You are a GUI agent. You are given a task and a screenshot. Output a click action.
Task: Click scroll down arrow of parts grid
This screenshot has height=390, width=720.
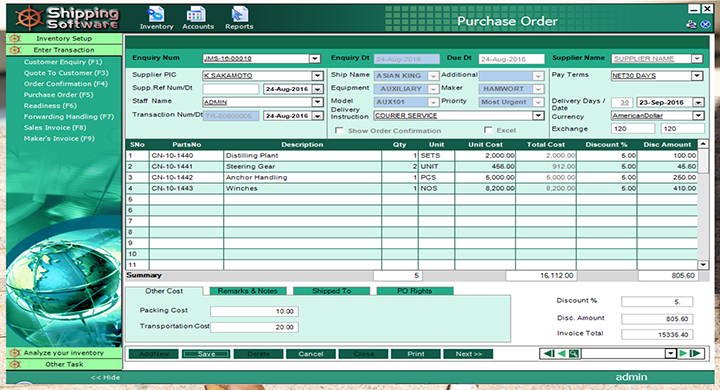(703, 265)
